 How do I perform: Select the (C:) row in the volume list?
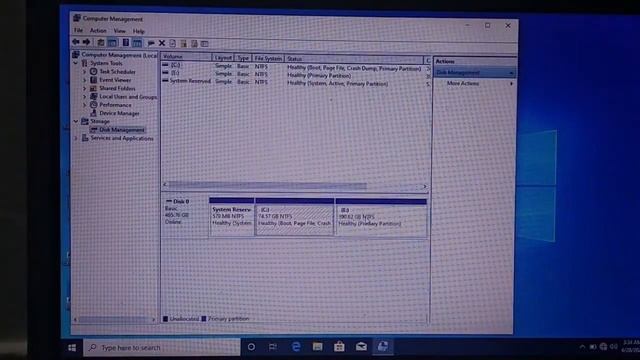pyautogui.click(x=296, y=67)
